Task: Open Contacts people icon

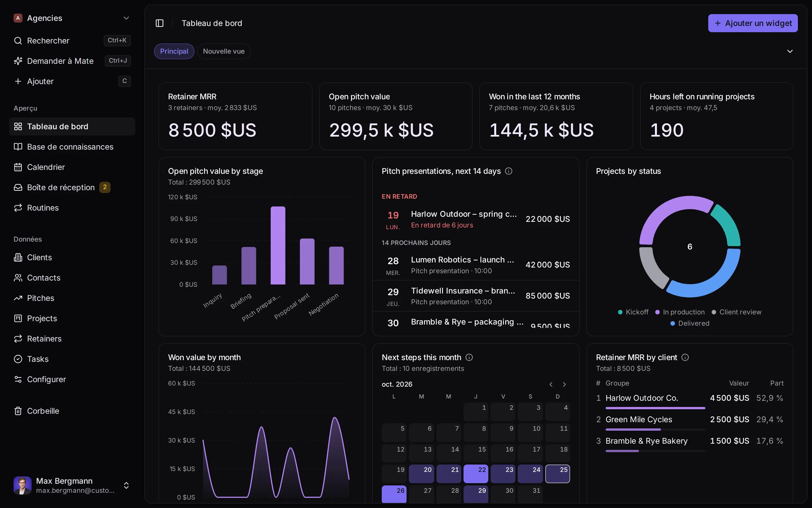Action: coord(18,278)
